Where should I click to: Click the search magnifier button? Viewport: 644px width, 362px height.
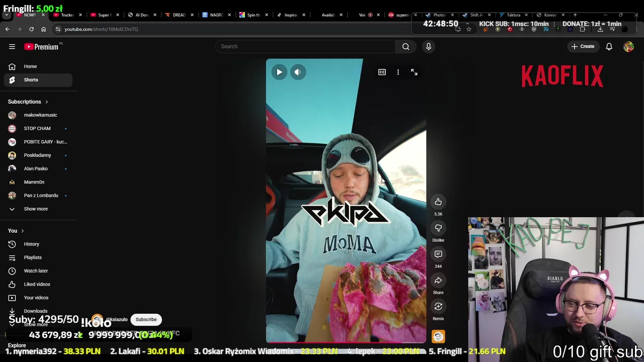tap(406, 46)
